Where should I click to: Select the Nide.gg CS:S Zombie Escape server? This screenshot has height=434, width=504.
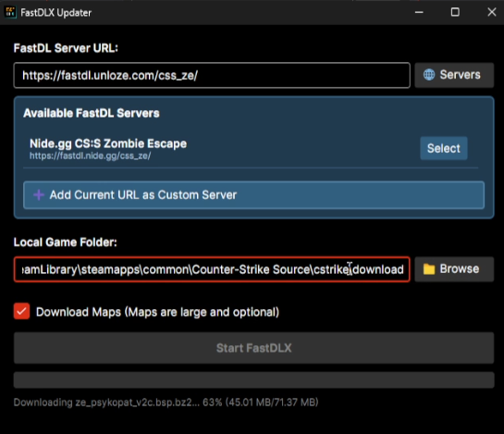click(x=444, y=148)
